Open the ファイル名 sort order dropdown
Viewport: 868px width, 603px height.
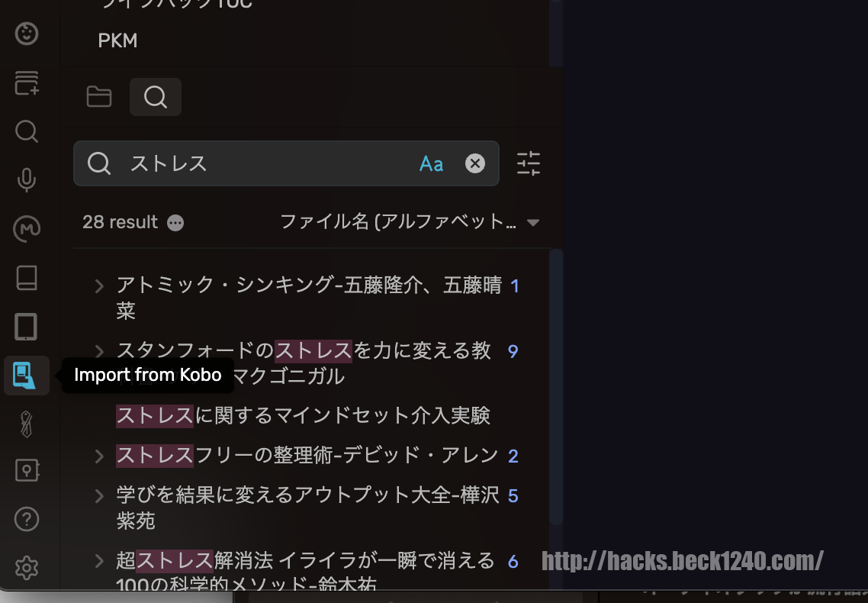pos(410,222)
